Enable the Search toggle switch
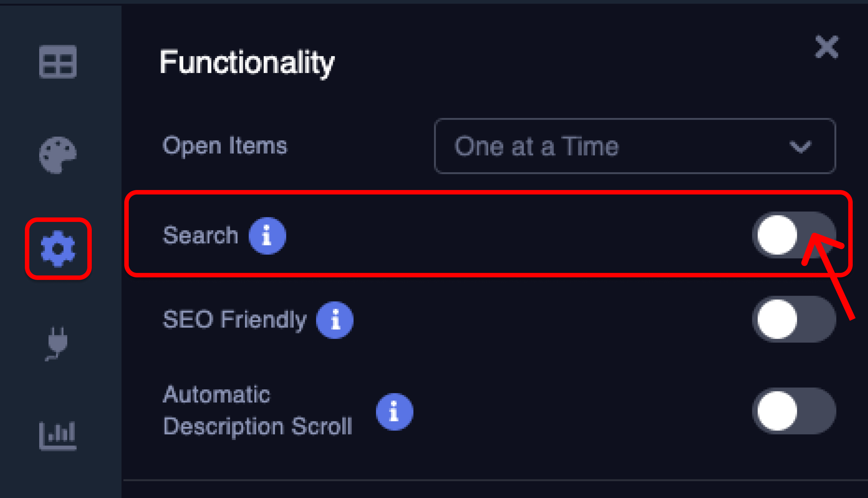This screenshot has width=868, height=498. [x=793, y=235]
